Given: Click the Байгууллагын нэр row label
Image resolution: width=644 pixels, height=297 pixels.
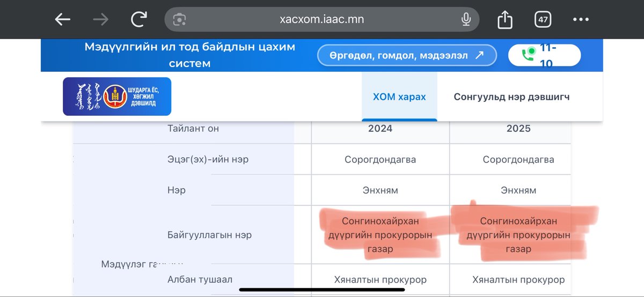Looking at the screenshot, I should [x=209, y=235].
